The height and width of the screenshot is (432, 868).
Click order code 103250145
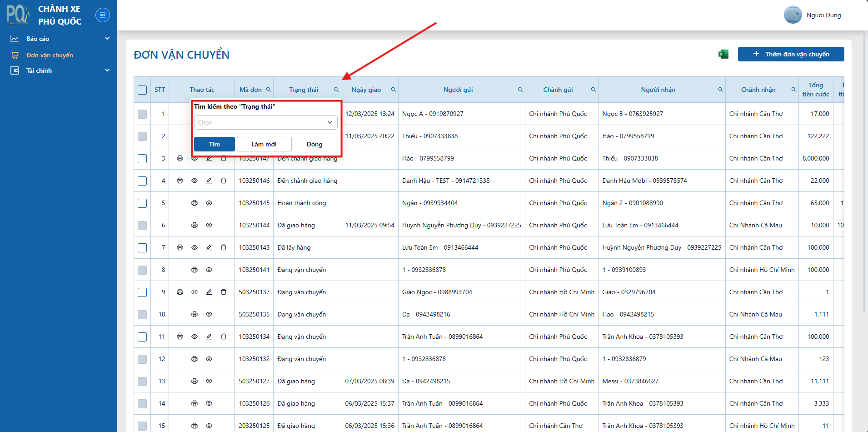254,203
